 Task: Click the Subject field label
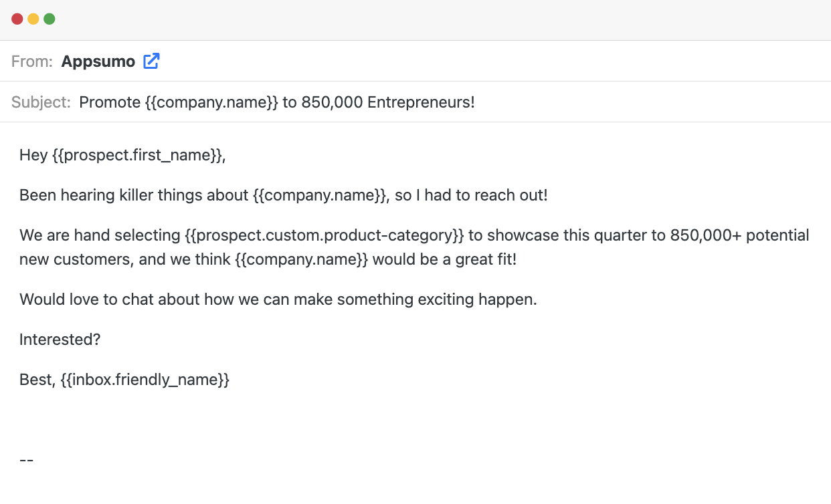(x=40, y=102)
